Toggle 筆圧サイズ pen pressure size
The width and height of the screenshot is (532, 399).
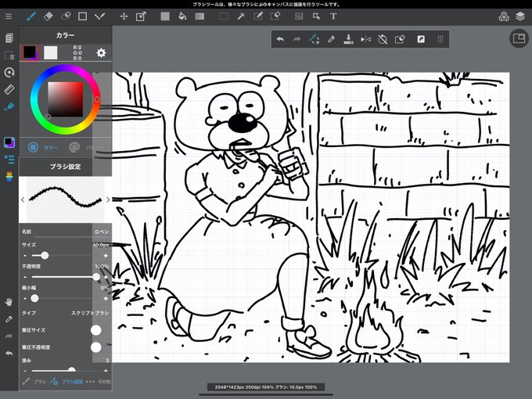pyautogui.click(x=96, y=330)
